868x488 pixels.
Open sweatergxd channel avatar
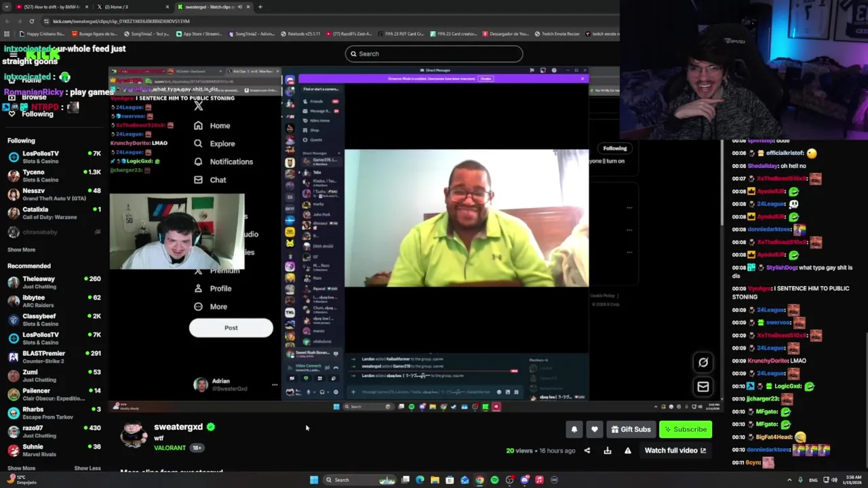point(134,434)
